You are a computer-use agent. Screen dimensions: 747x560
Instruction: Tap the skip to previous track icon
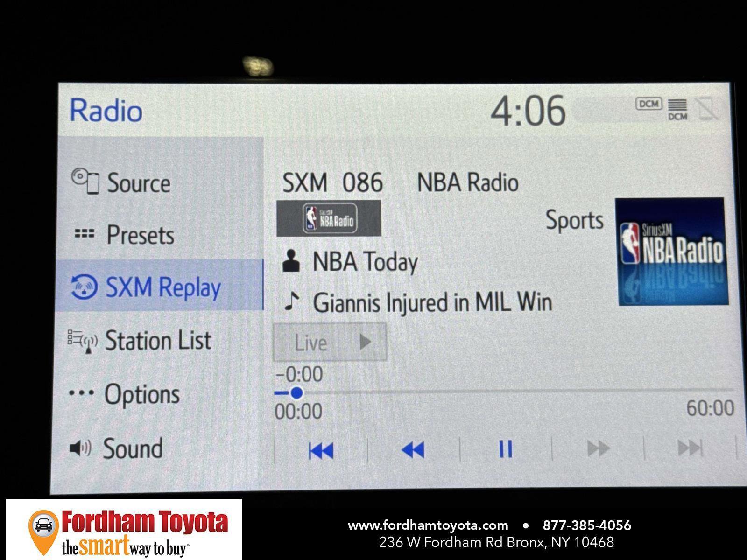pos(321,450)
